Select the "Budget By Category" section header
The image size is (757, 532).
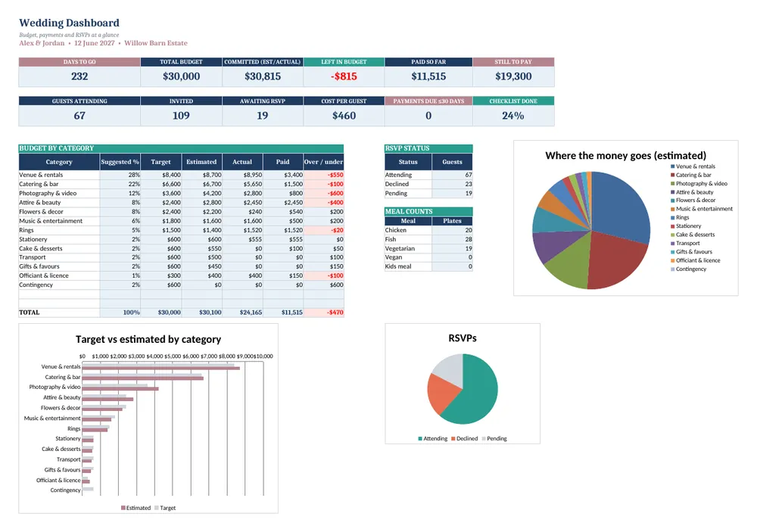point(181,148)
